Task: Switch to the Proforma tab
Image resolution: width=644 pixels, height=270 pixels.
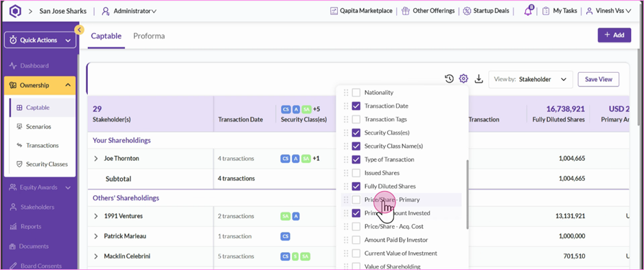Action: point(149,36)
